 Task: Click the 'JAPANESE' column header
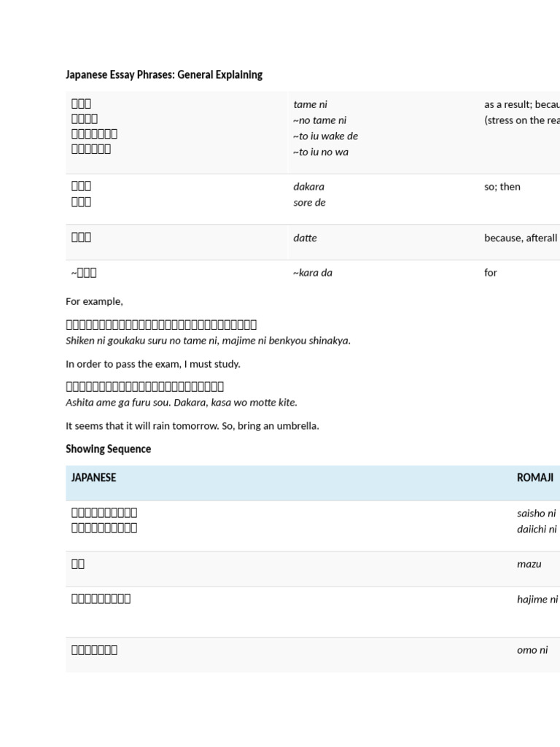[x=93, y=478]
